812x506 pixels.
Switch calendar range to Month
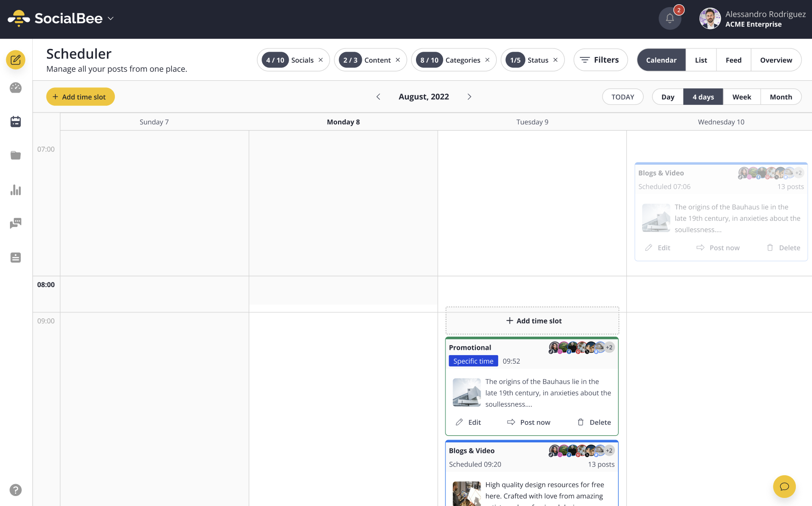tap(781, 97)
